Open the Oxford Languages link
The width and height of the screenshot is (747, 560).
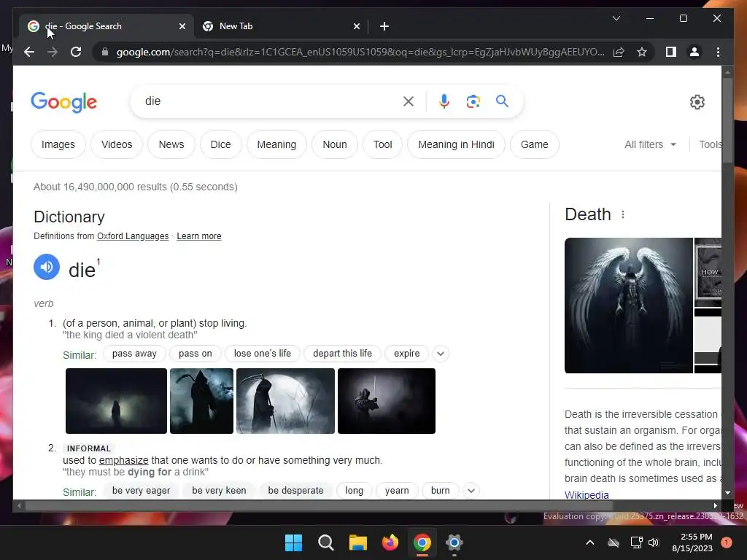click(x=133, y=236)
